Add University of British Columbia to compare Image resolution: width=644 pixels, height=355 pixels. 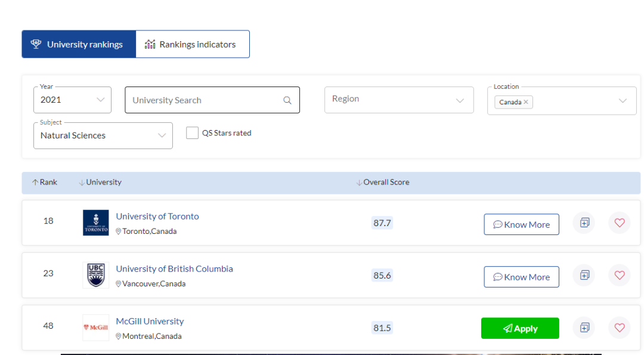pos(584,276)
